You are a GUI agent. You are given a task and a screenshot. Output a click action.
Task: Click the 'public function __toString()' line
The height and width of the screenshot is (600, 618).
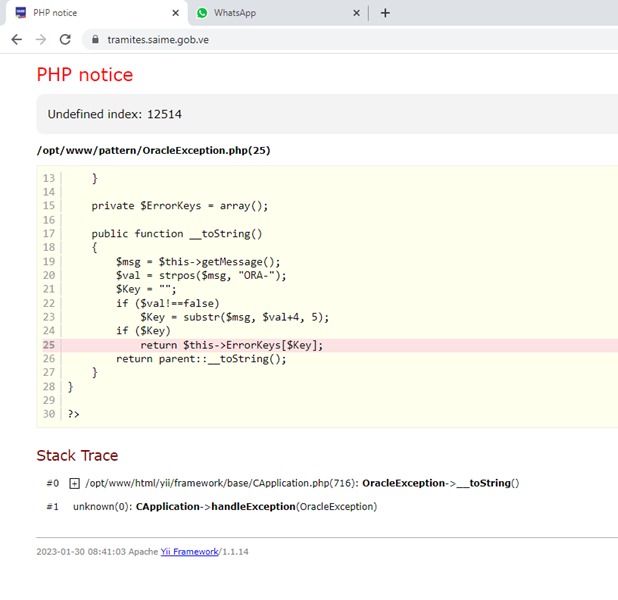(x=177, y=234)
